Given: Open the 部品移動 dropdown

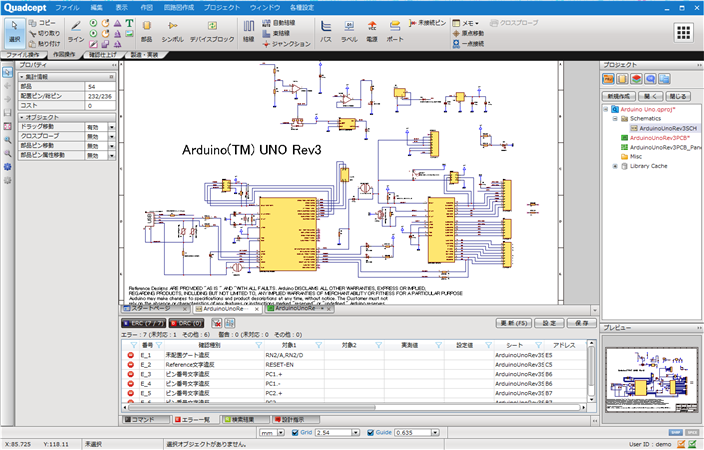Looking at the screenshot, I should click(x=112, y=146).
